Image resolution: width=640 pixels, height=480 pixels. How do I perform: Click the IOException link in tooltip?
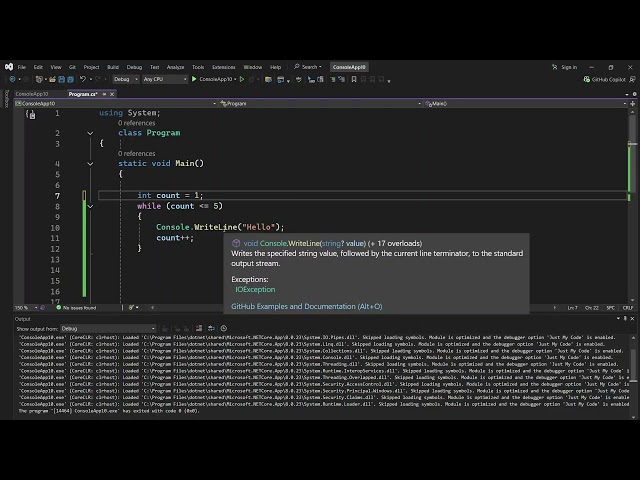coord(255,289)
